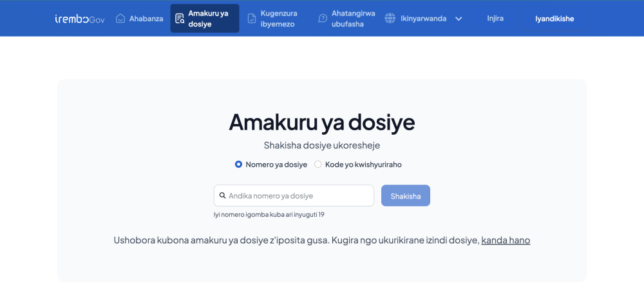This screenshot has height=298, width=644.
Task: Click the file search icon in the navbar
Action: (x=180, y=19)
